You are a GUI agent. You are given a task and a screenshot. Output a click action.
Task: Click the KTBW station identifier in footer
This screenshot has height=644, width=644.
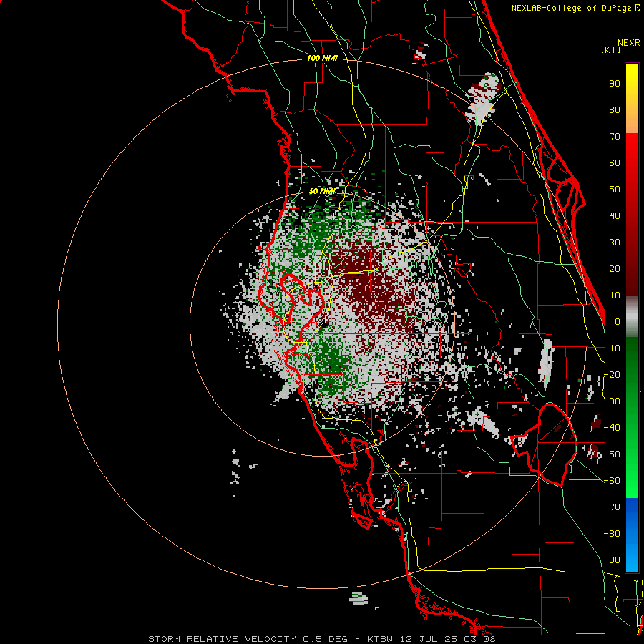pos(382,639)
